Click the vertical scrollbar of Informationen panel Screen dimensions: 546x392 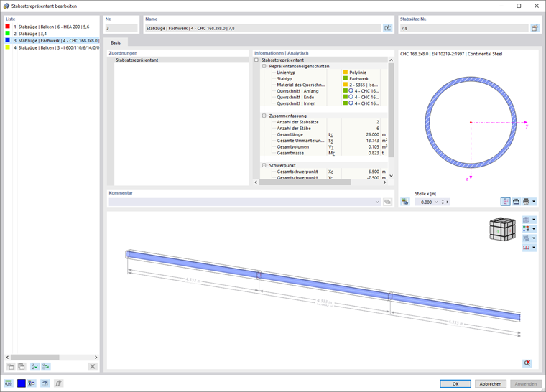coord(391,110)
